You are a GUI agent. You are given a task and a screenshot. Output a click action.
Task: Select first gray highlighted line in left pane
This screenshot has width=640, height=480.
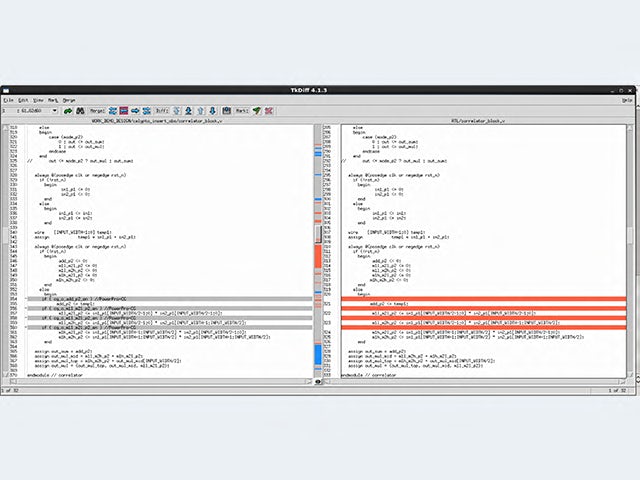(169, 299)
